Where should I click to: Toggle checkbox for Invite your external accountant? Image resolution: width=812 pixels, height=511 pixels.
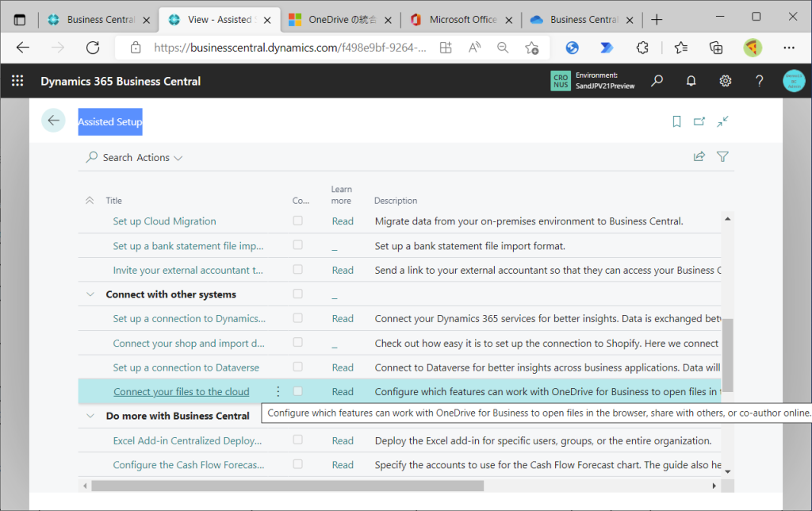coord(298,270)
